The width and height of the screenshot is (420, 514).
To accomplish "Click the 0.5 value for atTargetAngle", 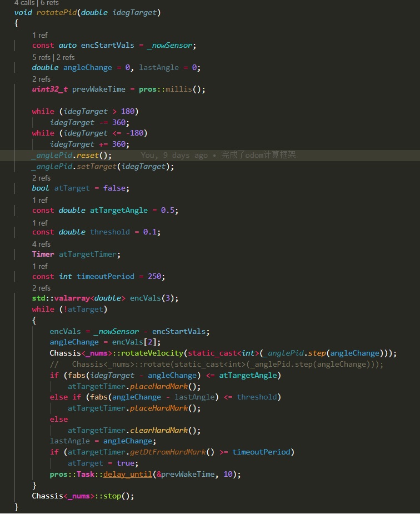I will pyautogui.click(x=167, y=211).
